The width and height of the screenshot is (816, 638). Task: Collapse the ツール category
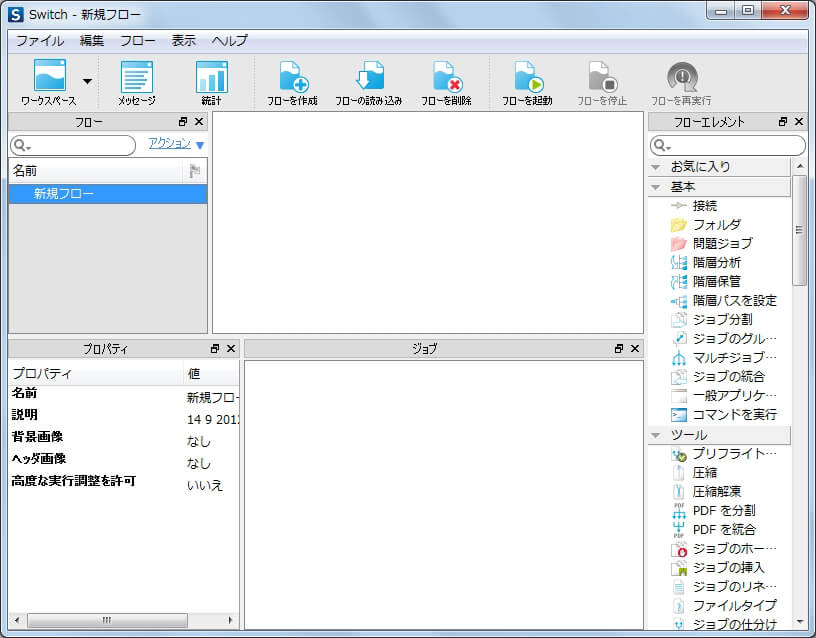click(x=656, y=435)
